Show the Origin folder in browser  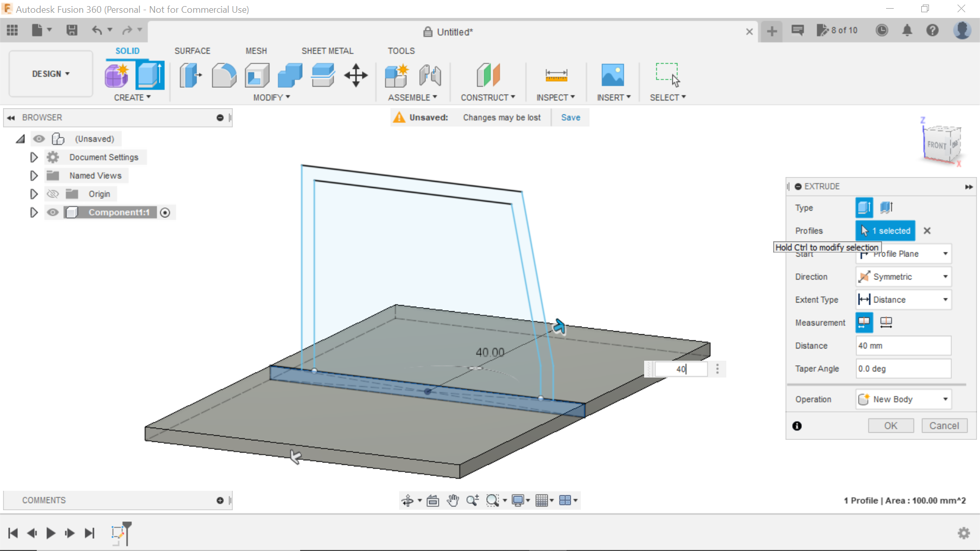(53, 194)
